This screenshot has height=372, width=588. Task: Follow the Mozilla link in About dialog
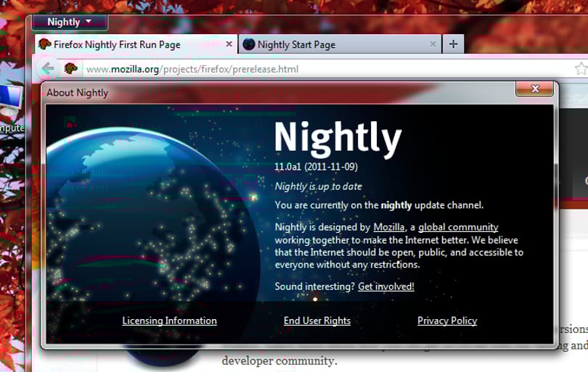(389, 228)
